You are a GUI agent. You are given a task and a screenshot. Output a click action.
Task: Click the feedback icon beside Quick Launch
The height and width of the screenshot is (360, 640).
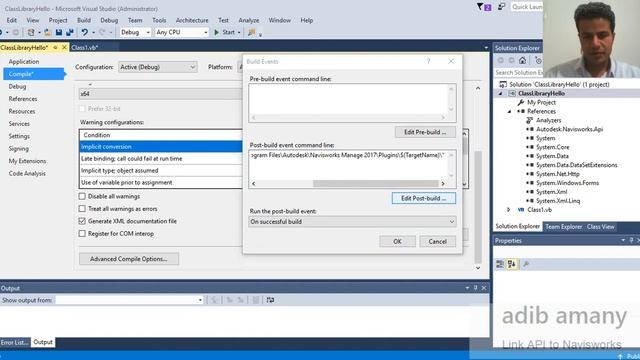click(x=501, y=7)
